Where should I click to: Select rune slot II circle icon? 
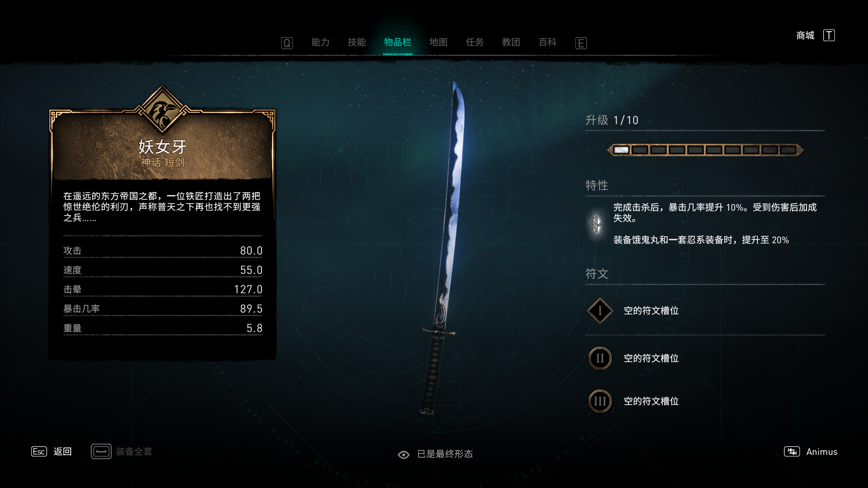tap(600, 358)
